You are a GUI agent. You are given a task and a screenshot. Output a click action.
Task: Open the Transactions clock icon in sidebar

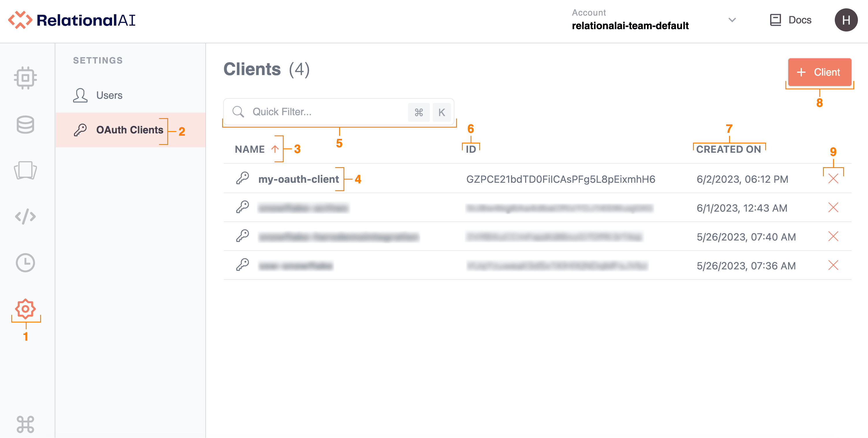(x=25, y=263)
